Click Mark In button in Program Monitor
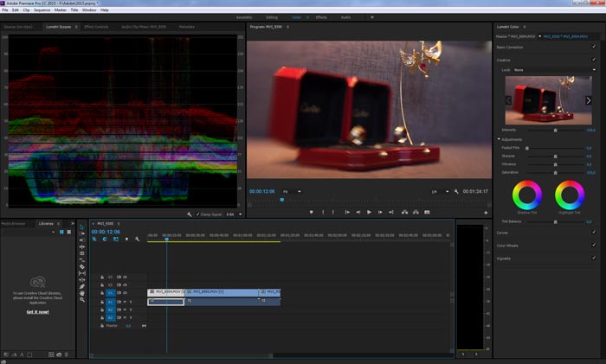 (x=323, y=212)
